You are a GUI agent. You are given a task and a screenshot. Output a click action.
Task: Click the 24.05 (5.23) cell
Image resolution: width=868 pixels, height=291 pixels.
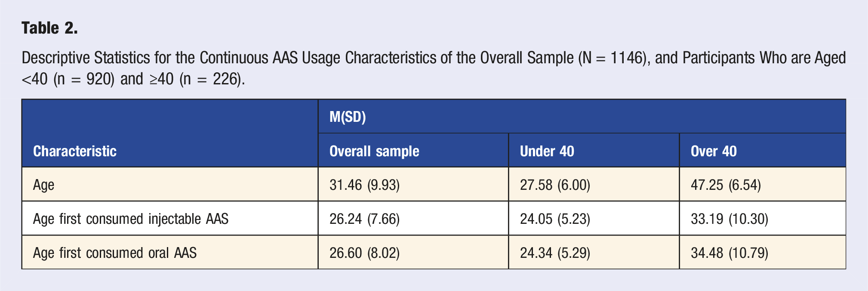[594, 219]
